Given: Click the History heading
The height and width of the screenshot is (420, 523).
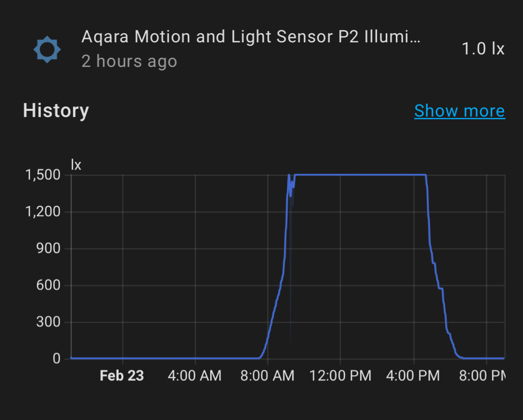Looking at the screenshot, I should click(56, 111).
